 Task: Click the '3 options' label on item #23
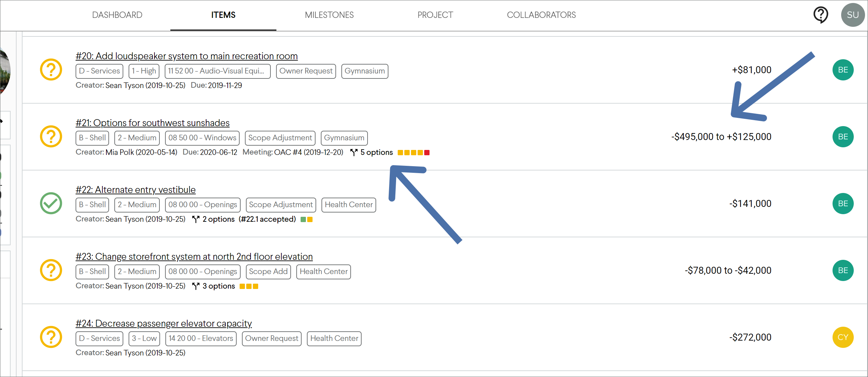coord(219,286)
